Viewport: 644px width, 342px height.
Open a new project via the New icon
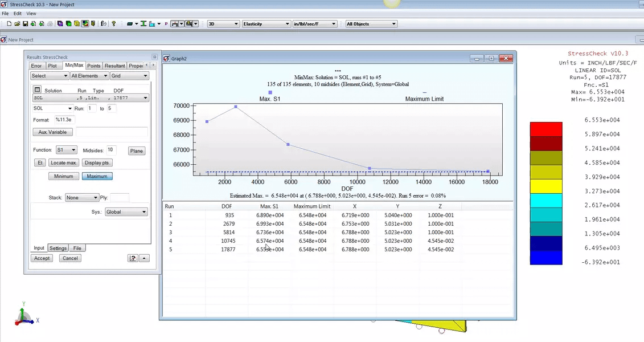[9, 23]
